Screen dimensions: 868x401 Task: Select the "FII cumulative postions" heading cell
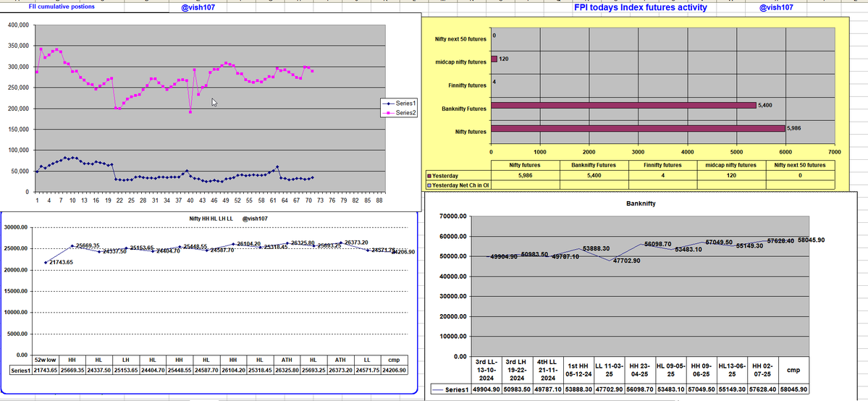(62, 7)
